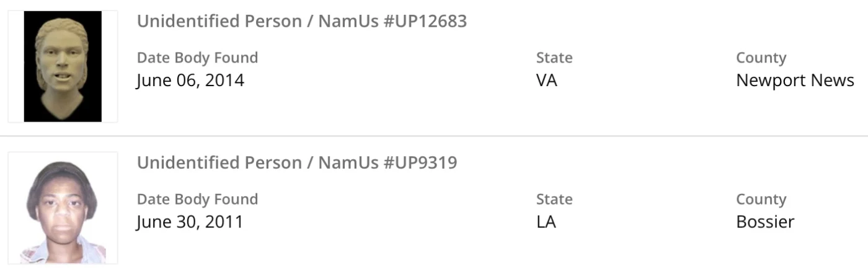Select the Newport News county value

pyautogui.click(x=795, y=81)
